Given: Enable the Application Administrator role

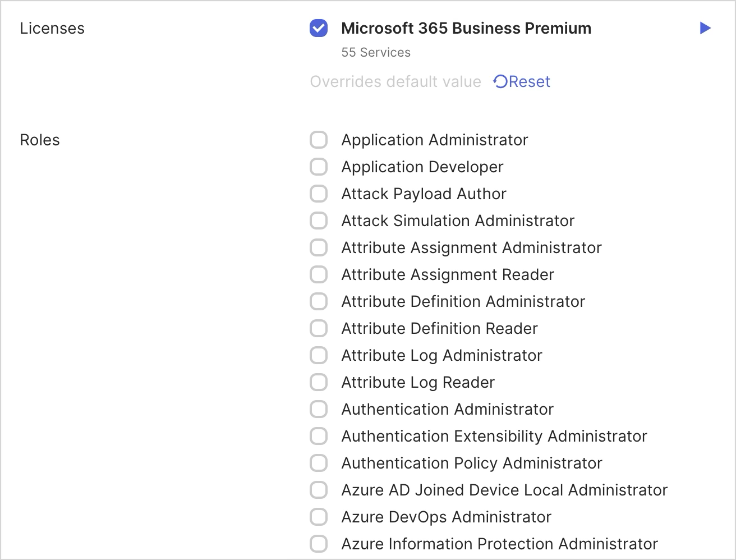Looking at the screenshot, I should (x=319, y=140).
